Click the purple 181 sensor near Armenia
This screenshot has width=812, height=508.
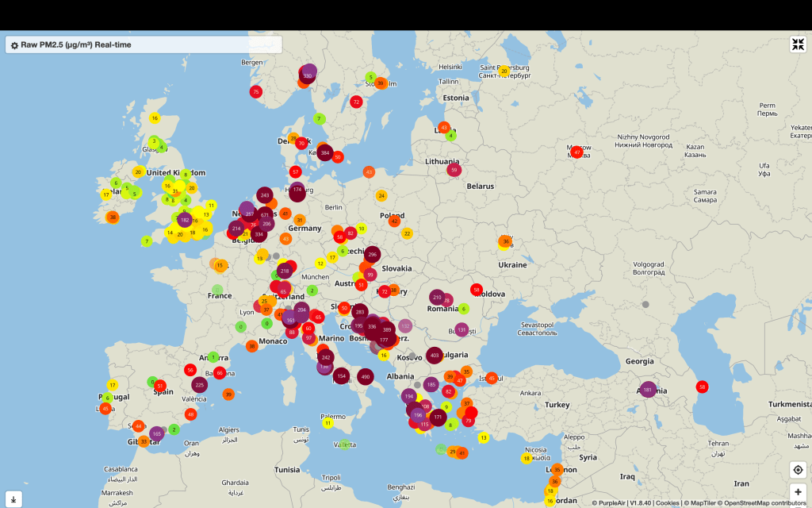click(648, 390)
